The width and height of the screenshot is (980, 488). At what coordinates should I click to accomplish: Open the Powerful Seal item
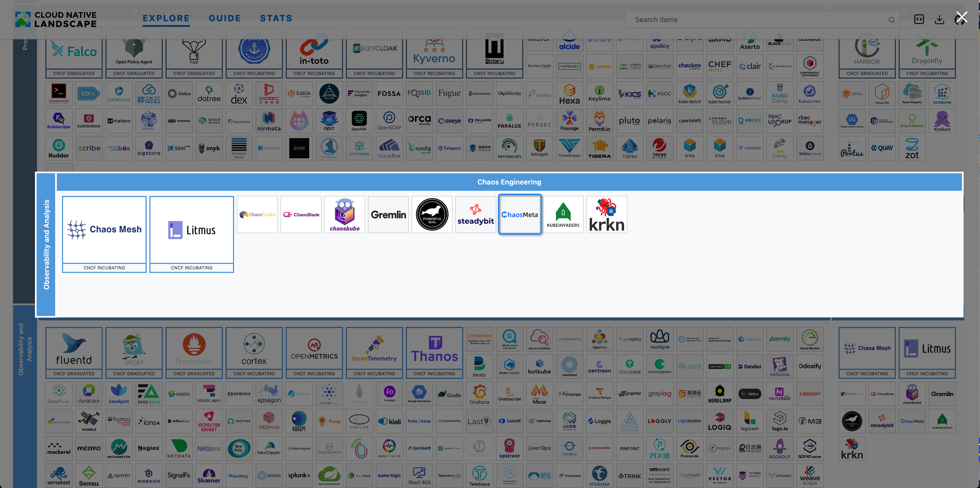(x=432, y=214)
